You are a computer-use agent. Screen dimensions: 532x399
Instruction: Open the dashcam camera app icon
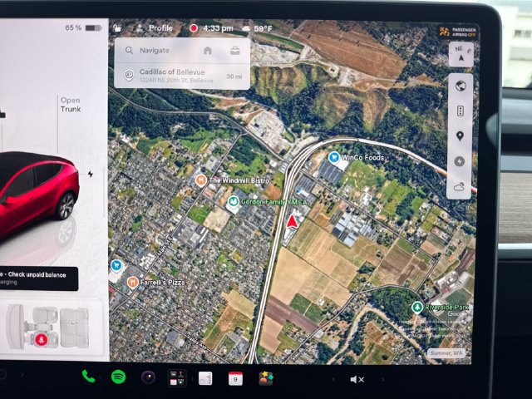coord(148,377)
